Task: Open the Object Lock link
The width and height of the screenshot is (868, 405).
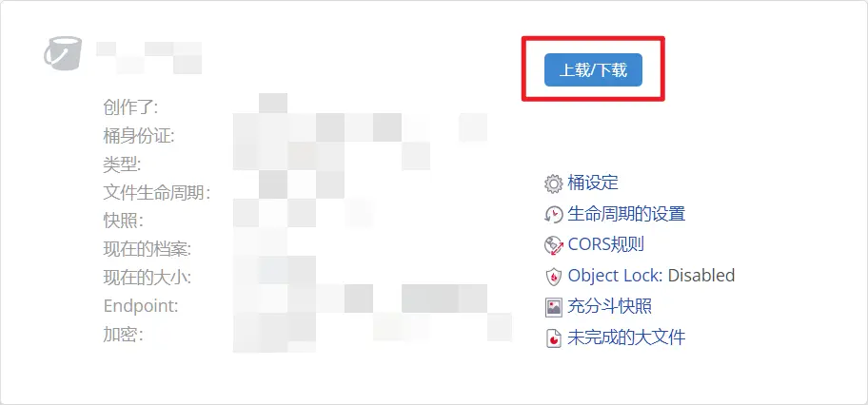Action: click(615, 276)
